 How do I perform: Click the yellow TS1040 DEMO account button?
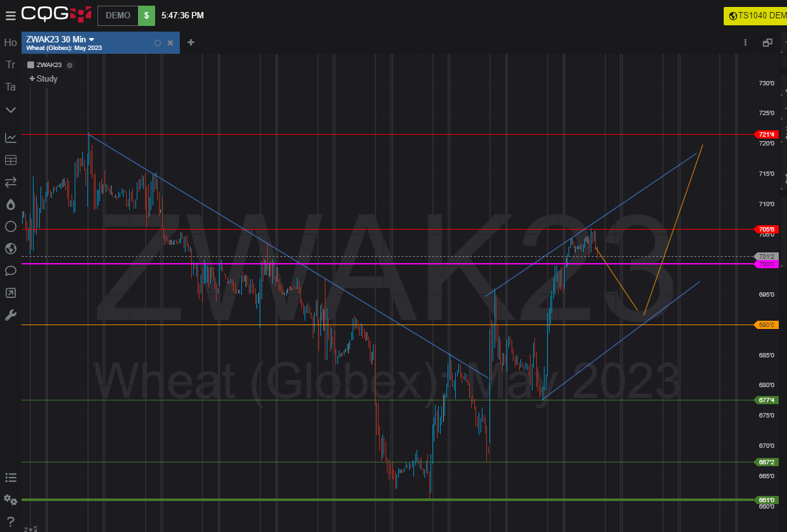[x=755, y=16]
